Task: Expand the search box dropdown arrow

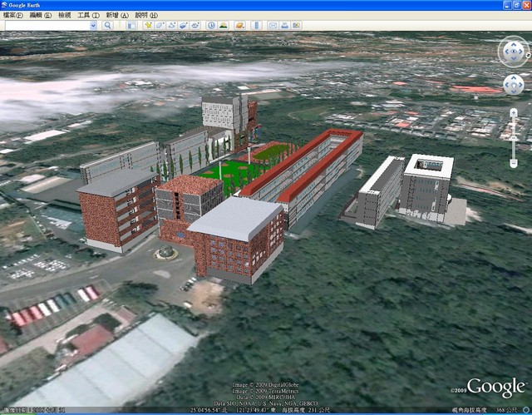Action: [x=93, y=25]
